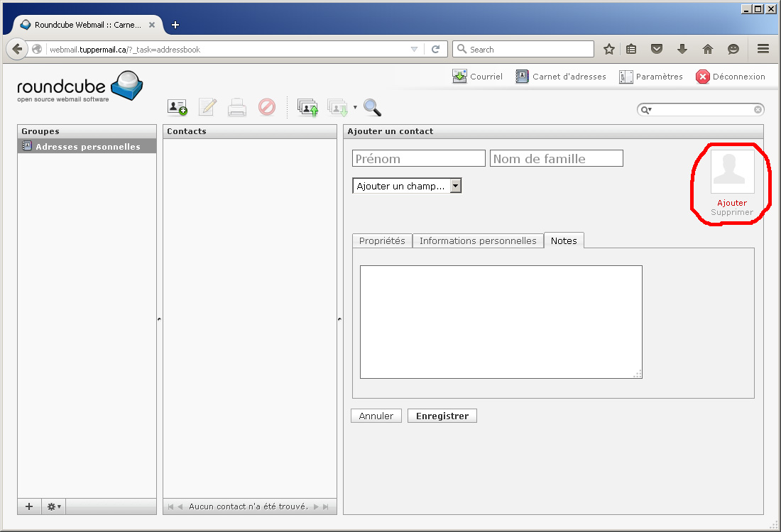Click the Annuler button
The height and width of the screenshot is (532, 781).
[x=376, y=416]
